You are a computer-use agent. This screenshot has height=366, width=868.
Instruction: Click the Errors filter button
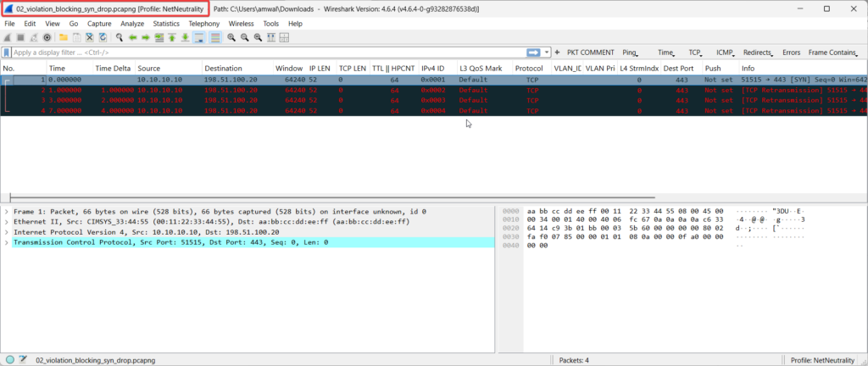(x=790, y=53)
